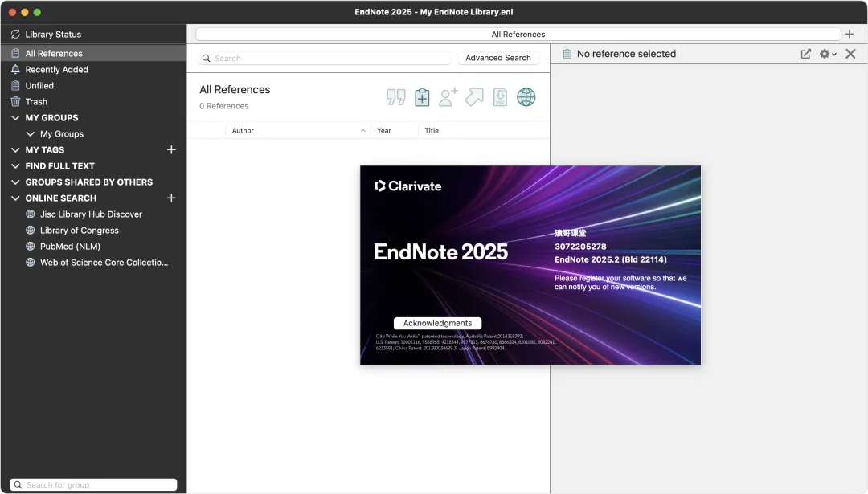Open PubMed (NLM) online search
This screenshot has height=494, width=868.
tap(70, 246)
